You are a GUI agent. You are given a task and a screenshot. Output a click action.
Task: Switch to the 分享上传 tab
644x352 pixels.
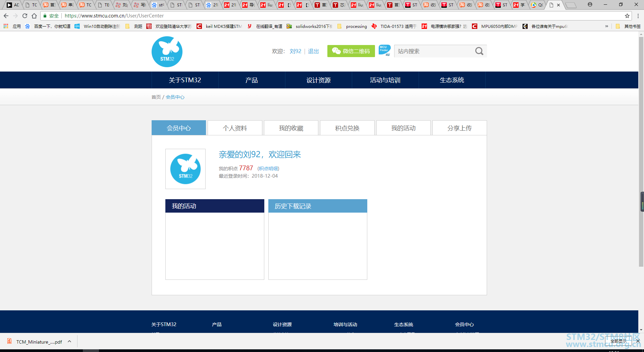click(460, 128)
